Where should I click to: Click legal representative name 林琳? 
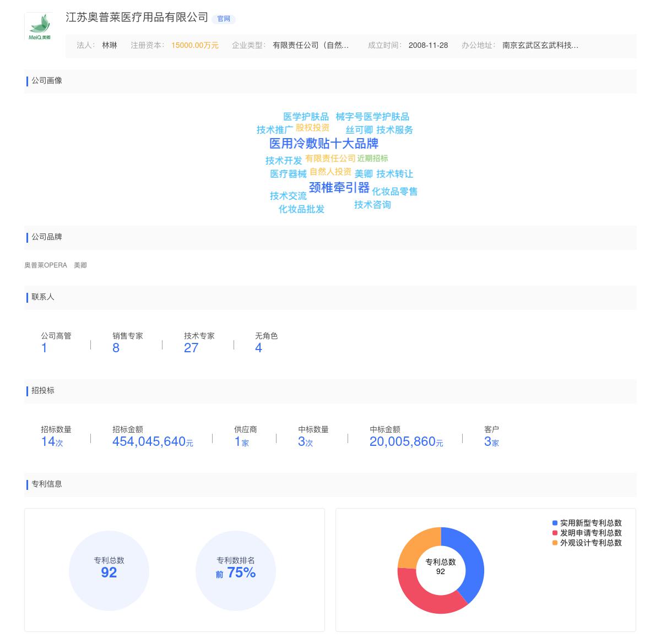pos(110,45)
